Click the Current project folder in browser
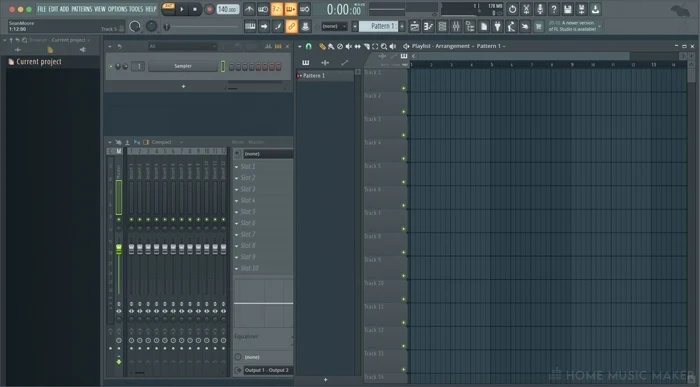Viewport: 700px width, 387px height. [35, 62]
